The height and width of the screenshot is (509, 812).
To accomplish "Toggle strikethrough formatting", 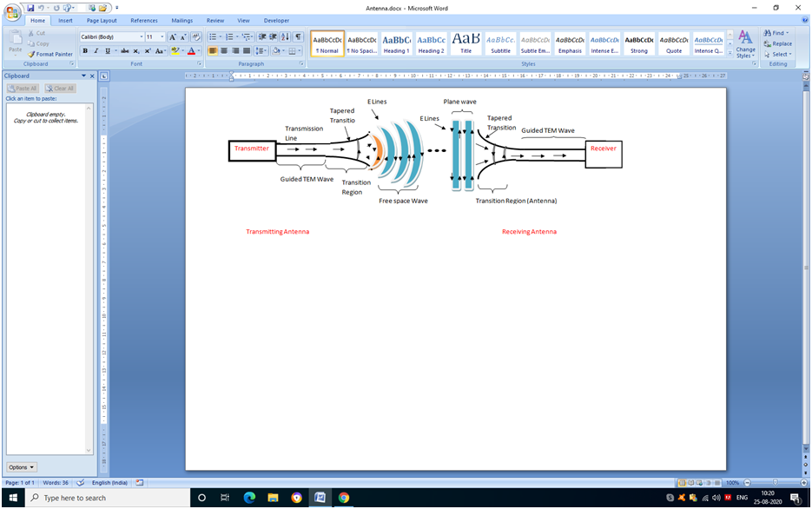I will coord(122,51).
